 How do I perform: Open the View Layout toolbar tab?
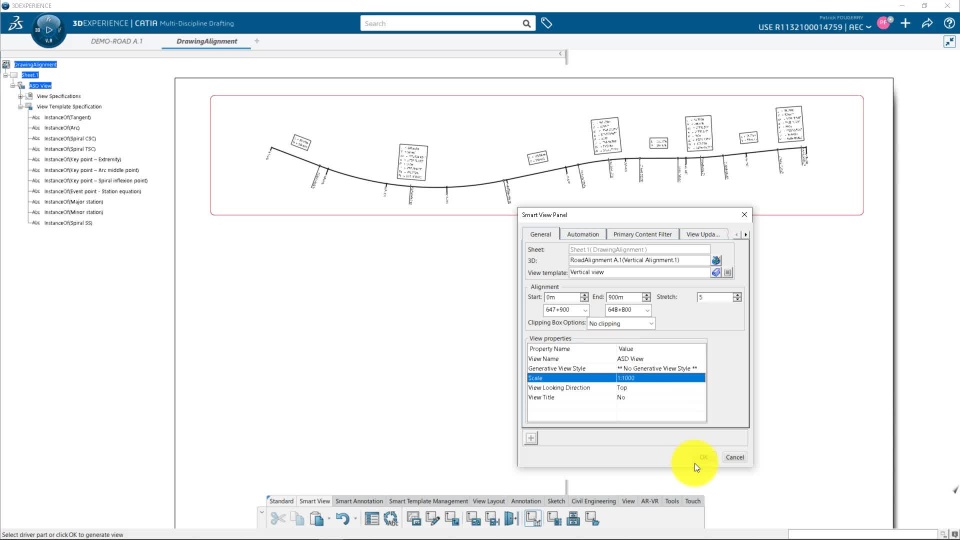point(489,501)
